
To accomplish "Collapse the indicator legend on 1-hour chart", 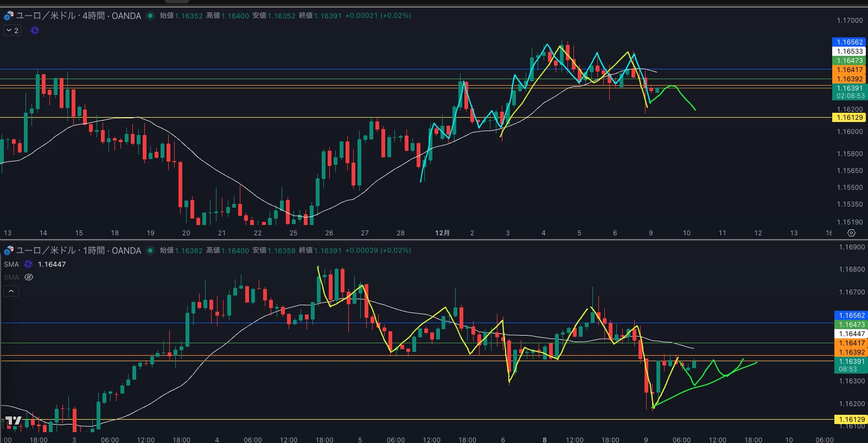I will [11, 291].
